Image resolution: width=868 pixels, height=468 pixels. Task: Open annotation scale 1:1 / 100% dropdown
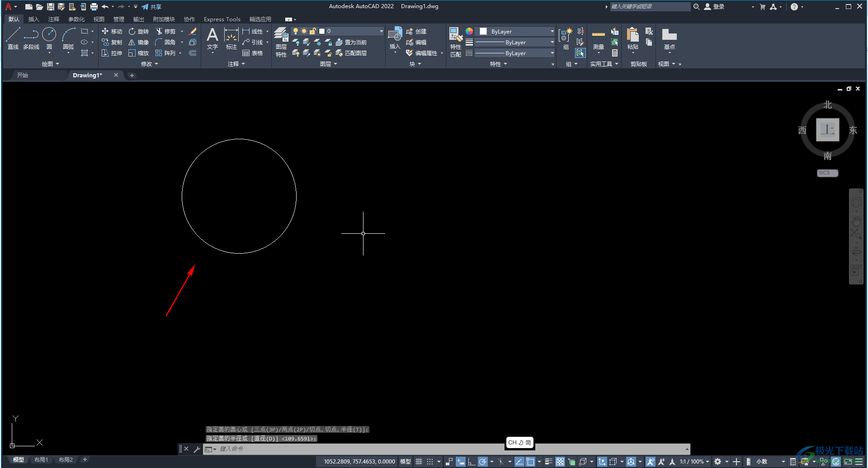coord(694,462)
